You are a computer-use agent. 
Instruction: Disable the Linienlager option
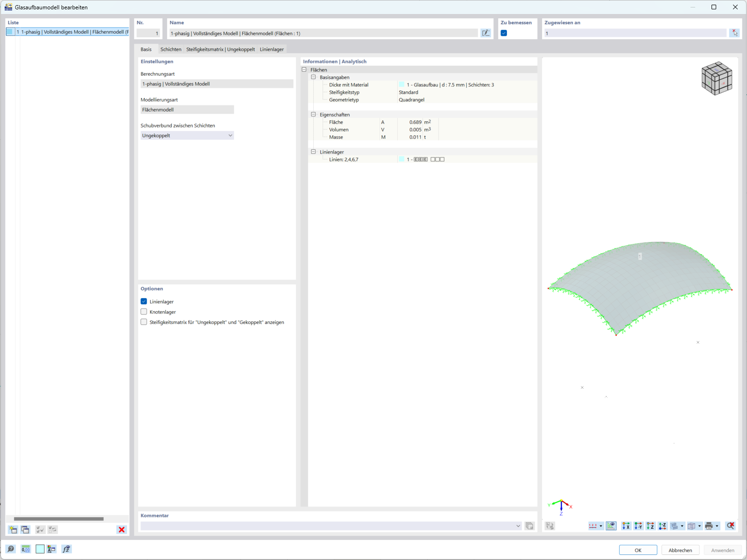pyautogui.click(x=144, y=301)
